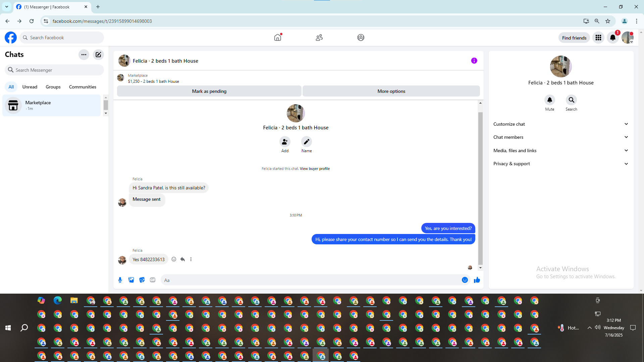Click Felicia's avatar beside phone number message
Viewport: 644px width, 362px height.
coord(122,260)
